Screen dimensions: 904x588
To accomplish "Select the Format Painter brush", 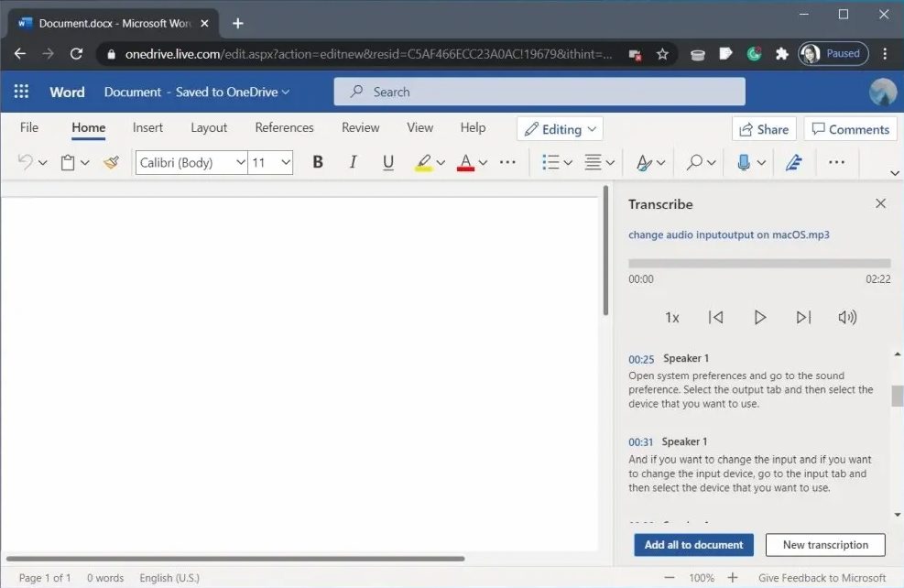I will 111,162.
